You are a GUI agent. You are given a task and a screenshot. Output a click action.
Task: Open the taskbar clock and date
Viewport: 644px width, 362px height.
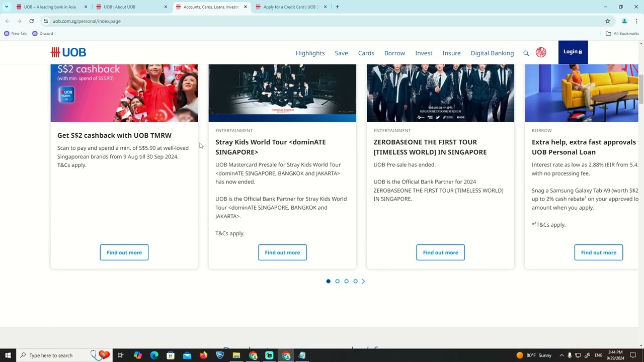615,355
